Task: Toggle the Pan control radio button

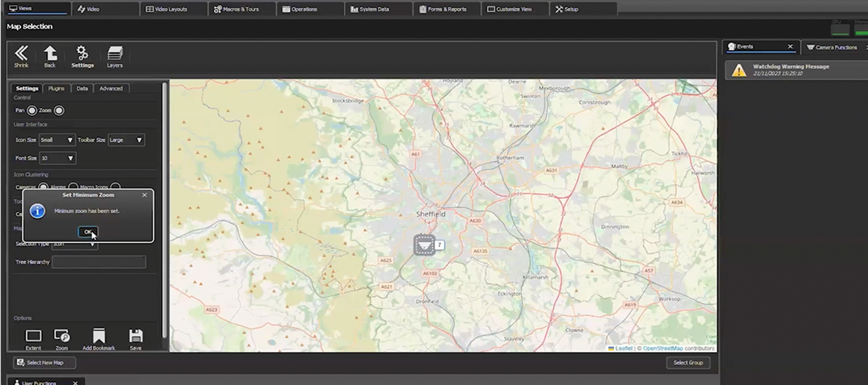Action: coord(32,111)
